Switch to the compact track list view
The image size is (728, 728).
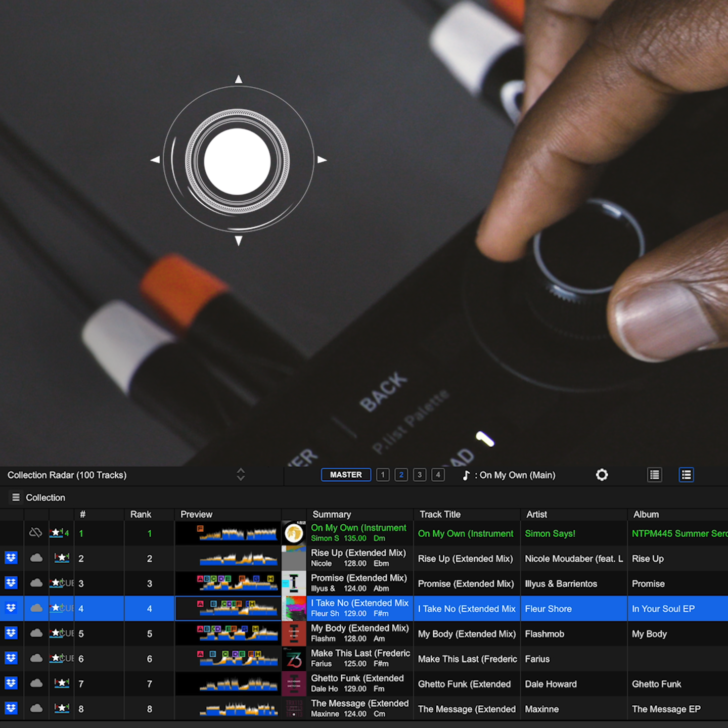pos(655,475)
